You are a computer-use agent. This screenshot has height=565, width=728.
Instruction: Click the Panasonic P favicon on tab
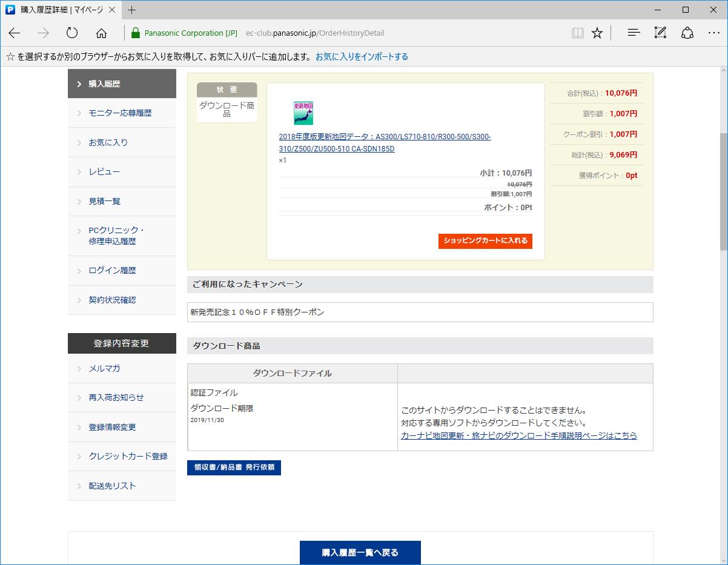click(10, 10)
